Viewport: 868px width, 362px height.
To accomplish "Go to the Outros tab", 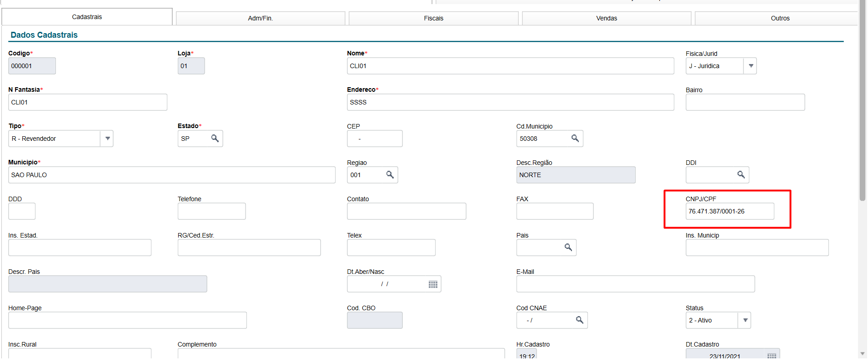I will pyautogui.click(x=780, y=19).
